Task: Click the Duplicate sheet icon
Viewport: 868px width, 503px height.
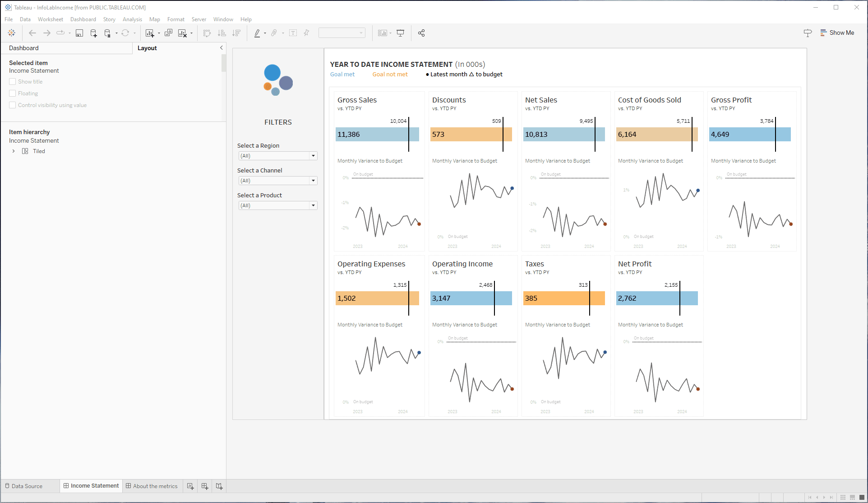Action: tap(168, 33)
